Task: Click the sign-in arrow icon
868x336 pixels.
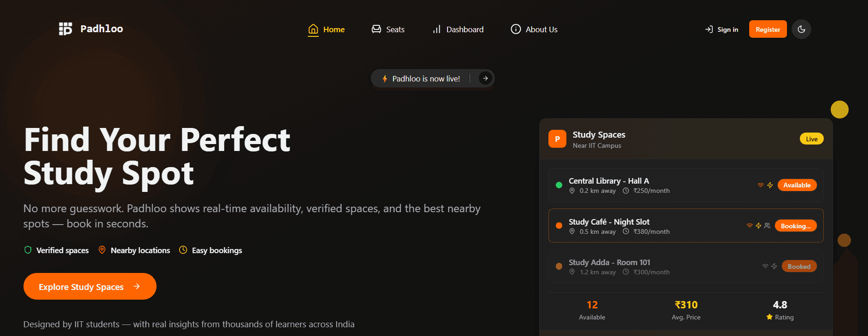Action: pyautogui.click(x=708, y=29)
